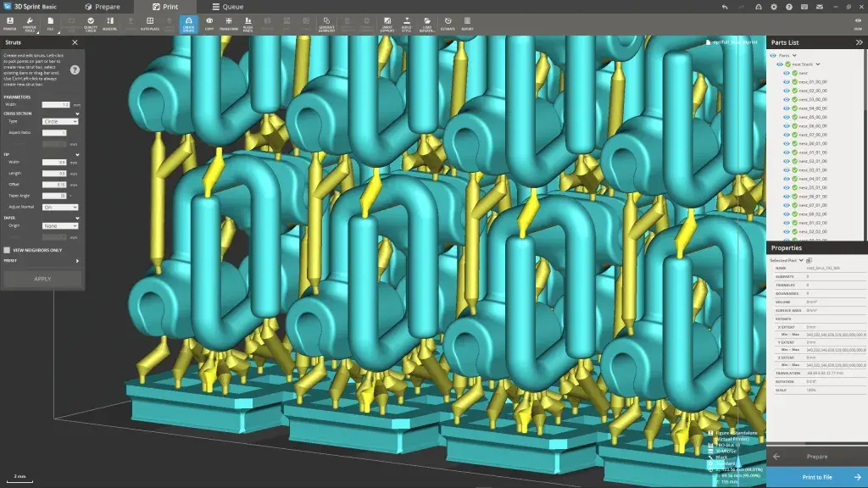868x488 pixels.
Task: Click the Print to File button
Action: pyautogui.click(x=818, y=476)
